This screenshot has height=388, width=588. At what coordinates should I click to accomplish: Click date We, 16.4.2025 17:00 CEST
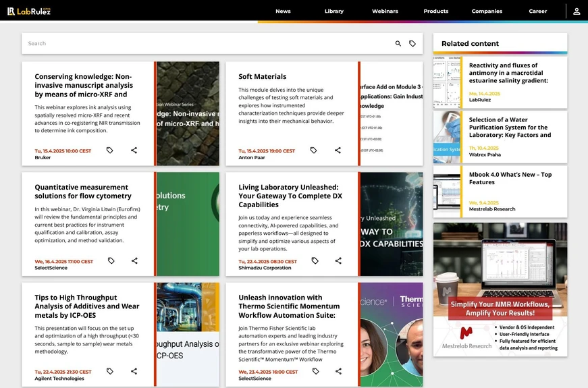[63, 262]
